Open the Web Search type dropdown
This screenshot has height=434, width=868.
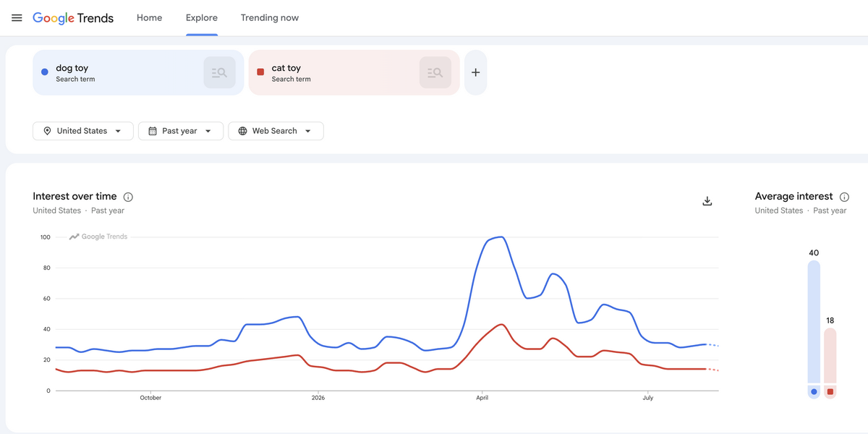tap(276, 131)
